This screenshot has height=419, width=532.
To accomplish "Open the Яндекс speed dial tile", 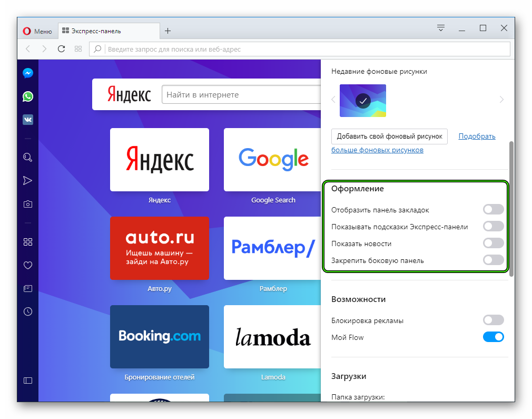I will click(x=160, y=160).
